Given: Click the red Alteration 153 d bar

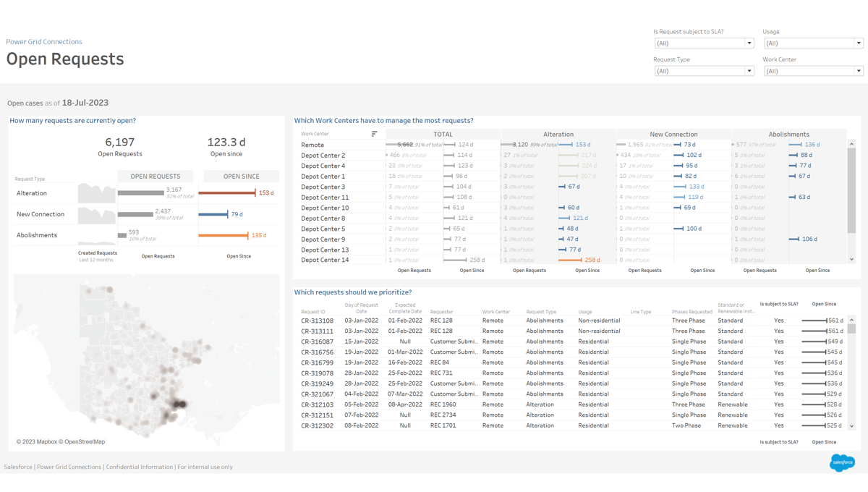Looking at the screenshot, I should point(226,193).
